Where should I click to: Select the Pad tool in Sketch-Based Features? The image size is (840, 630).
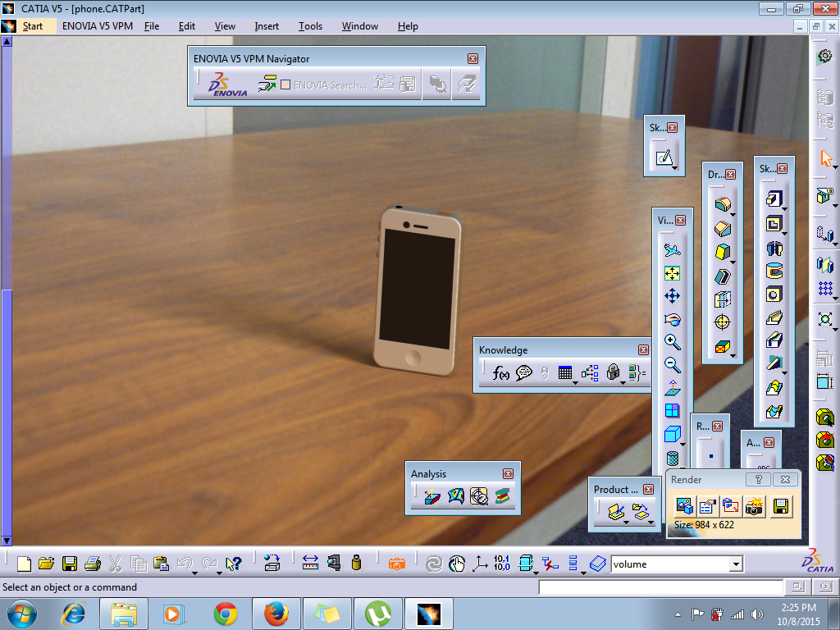(x=774, y=199)
